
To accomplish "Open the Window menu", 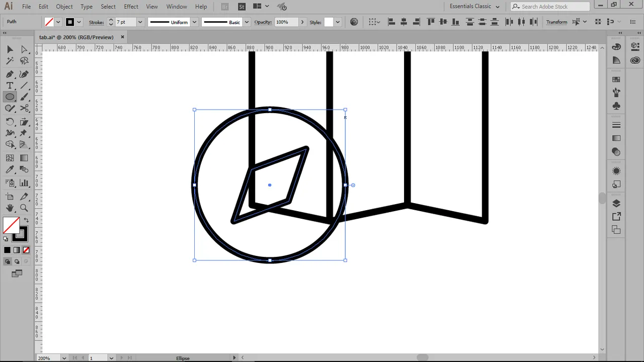I will click(x=177, y=7).
